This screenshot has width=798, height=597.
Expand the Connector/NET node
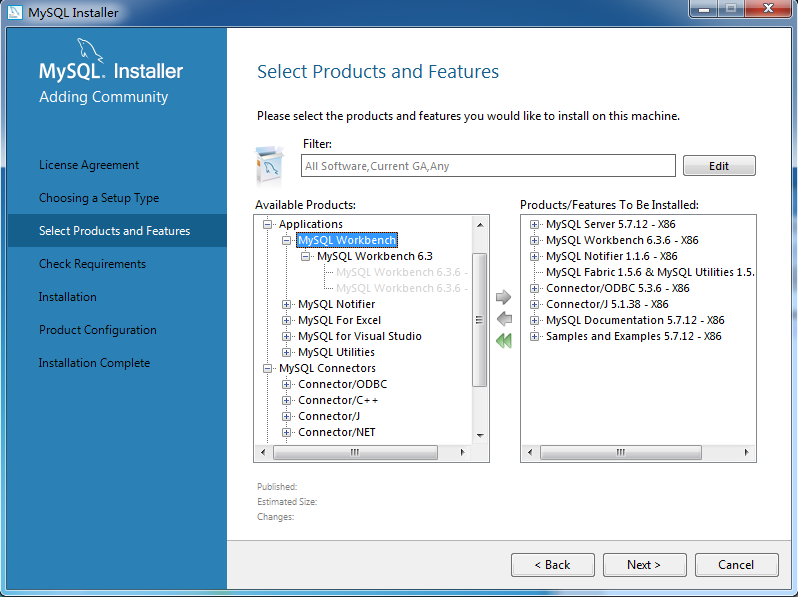click(x=287, y=433)
